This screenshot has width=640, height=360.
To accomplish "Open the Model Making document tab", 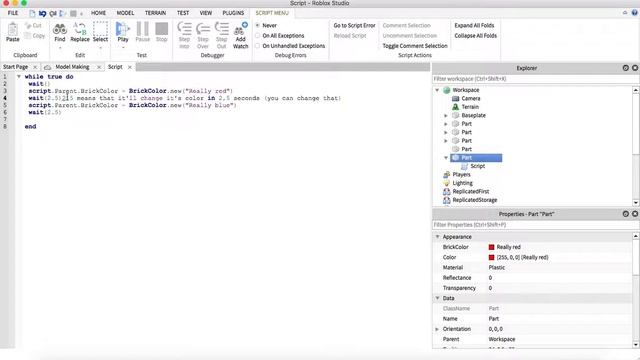I will tap(72, 67).
